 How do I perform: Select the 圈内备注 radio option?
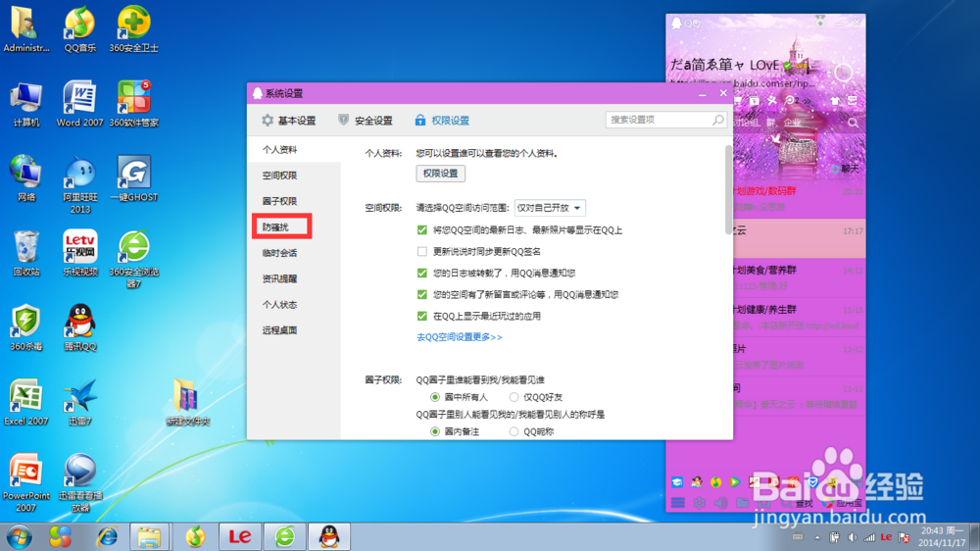tap(435, 431)
